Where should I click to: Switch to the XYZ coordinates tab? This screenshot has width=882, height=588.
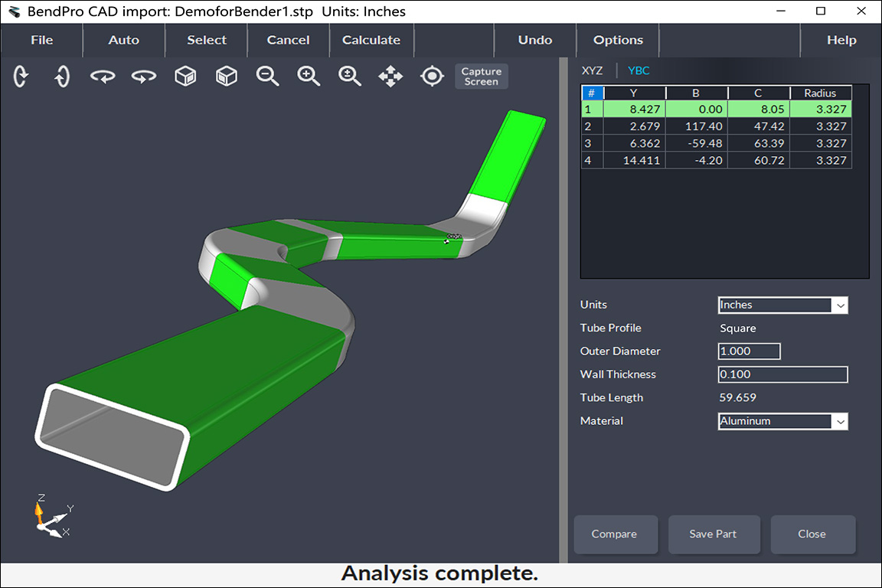592,70
